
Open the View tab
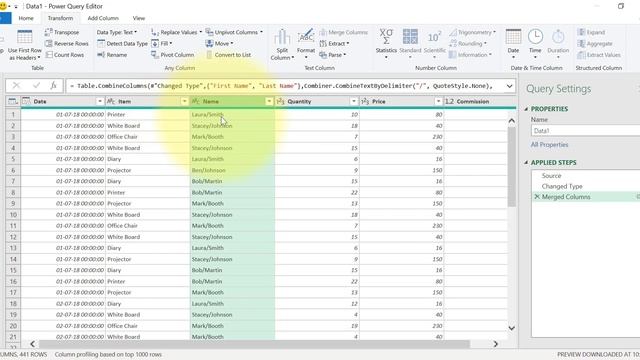pyautogui.click(x=139, y=18)
